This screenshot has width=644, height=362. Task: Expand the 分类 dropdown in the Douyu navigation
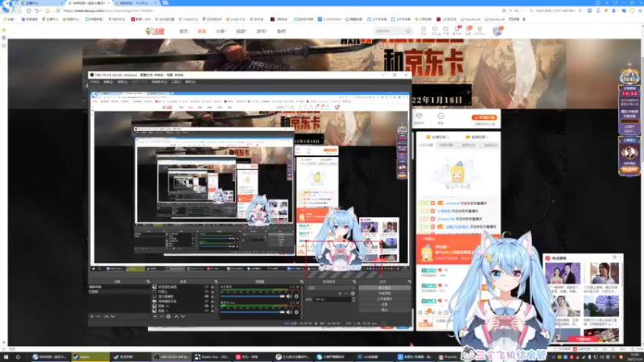[x=221, y=31]
